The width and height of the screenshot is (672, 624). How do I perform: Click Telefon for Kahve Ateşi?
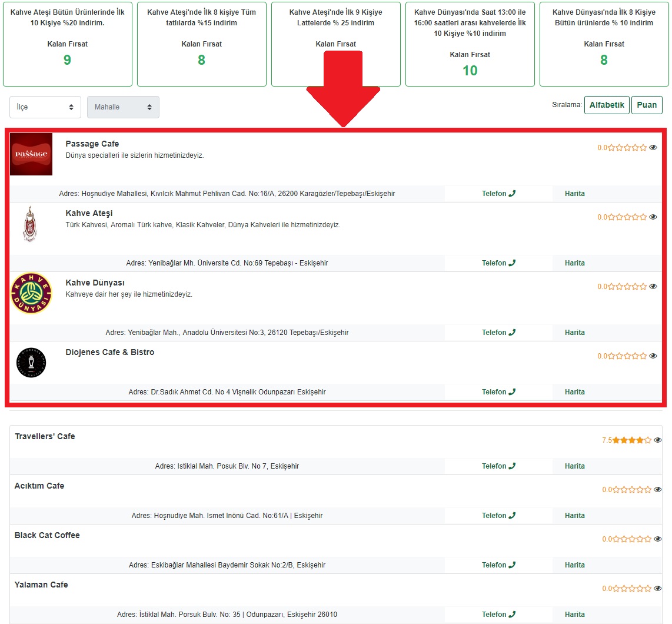[x=498, y=263]
